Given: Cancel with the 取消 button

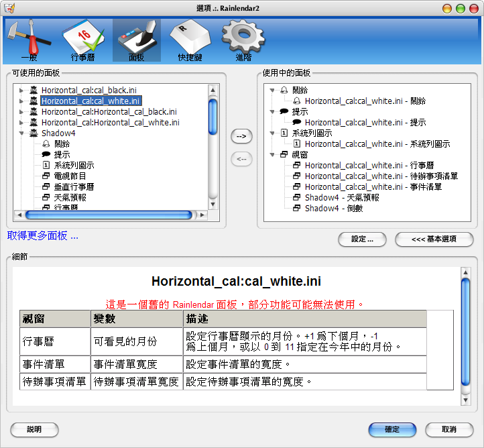Looking at the screenshot, I should click(449, 429).
